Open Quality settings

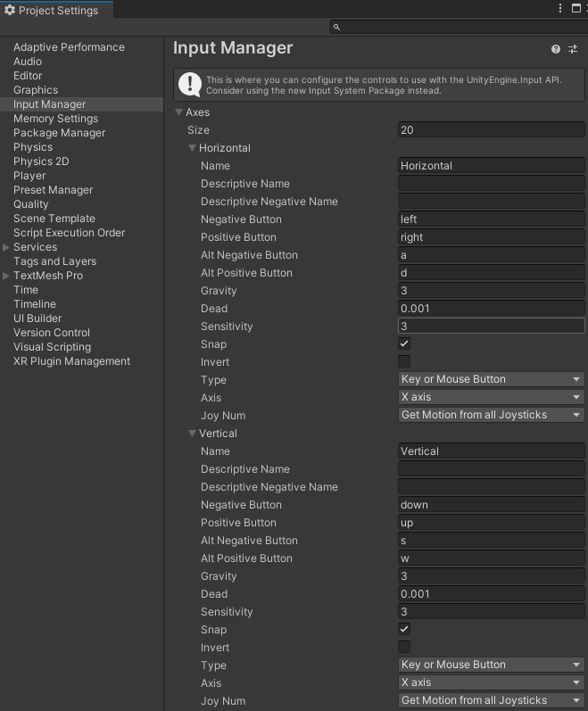(31, 204)
